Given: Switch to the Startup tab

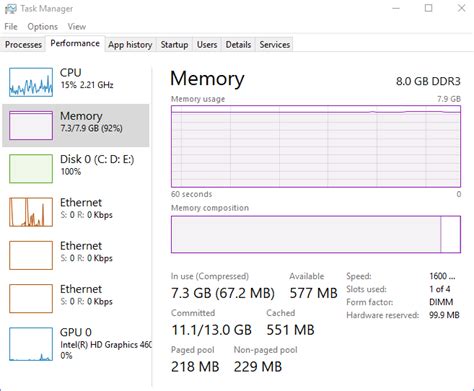Looking at the screenshot, I should pos(174,45).
